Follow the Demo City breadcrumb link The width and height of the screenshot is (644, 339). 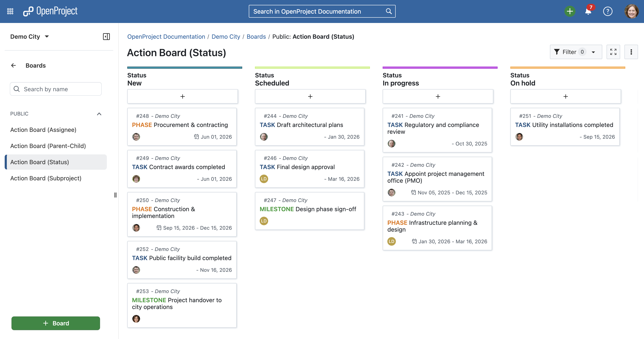(x=226, y=36)
